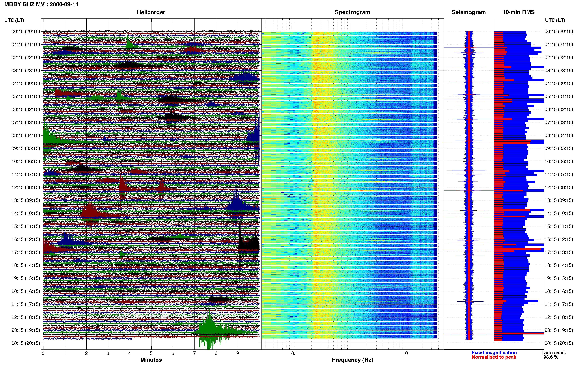This screenshot has height=368, width=588.
Task: Click the left '04:15 (00:15)' time label
Action: tap(26, 83)
